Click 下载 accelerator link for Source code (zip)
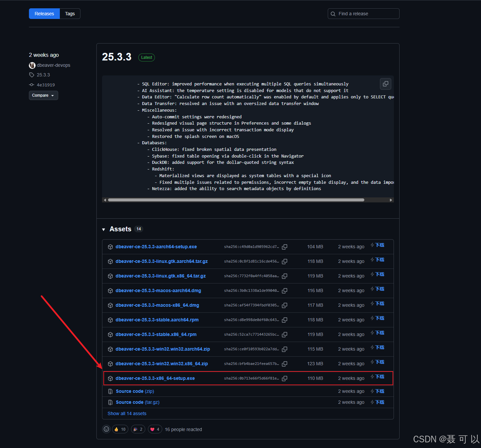Image resolution: width=481 pixels, height=448 pixels. pos(378,391)
